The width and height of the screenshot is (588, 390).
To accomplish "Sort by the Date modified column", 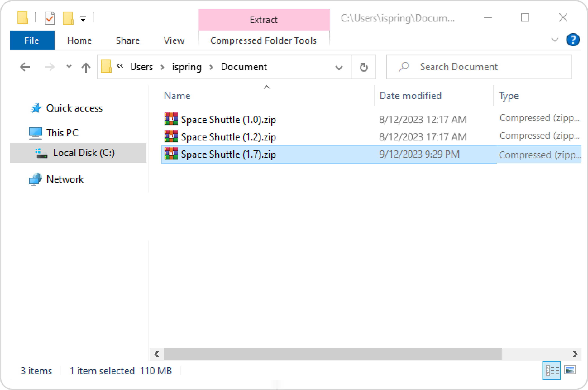I will (411, 96).
